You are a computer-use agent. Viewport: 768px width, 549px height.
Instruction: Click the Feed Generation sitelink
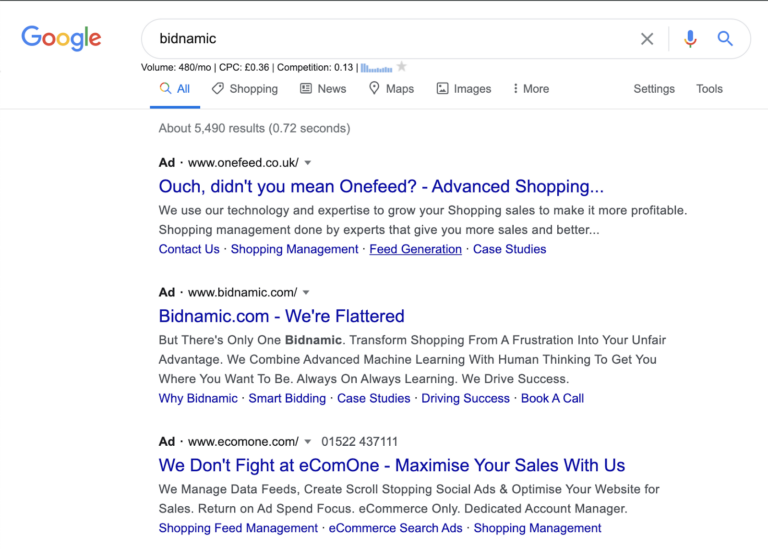coord(415,249)
